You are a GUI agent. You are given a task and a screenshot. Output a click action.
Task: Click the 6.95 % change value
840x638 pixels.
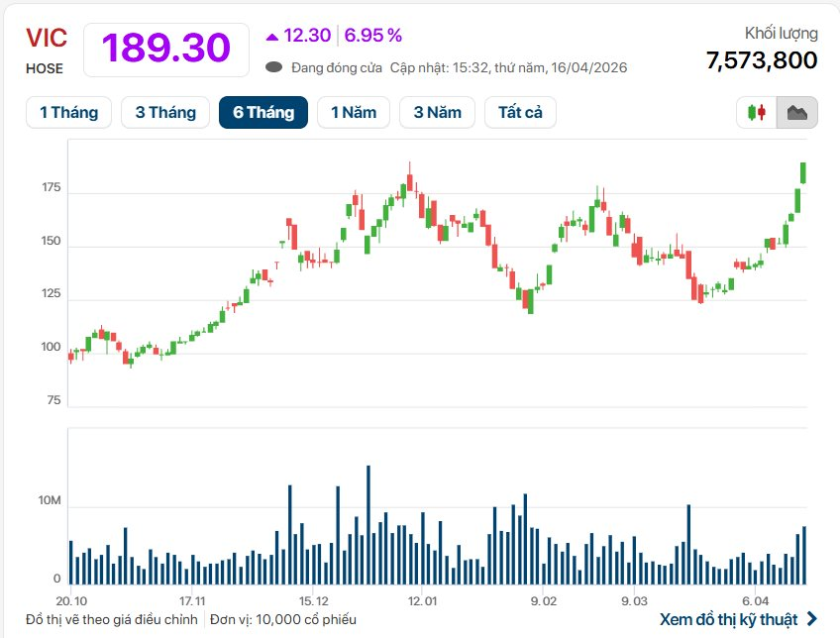(x=372, y=36)
